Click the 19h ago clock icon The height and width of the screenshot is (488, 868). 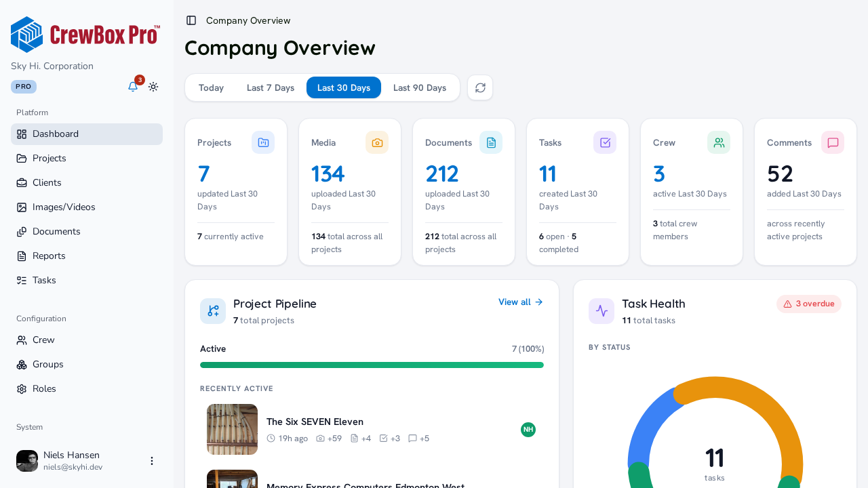pyautogui.click(x=271, y=439)
